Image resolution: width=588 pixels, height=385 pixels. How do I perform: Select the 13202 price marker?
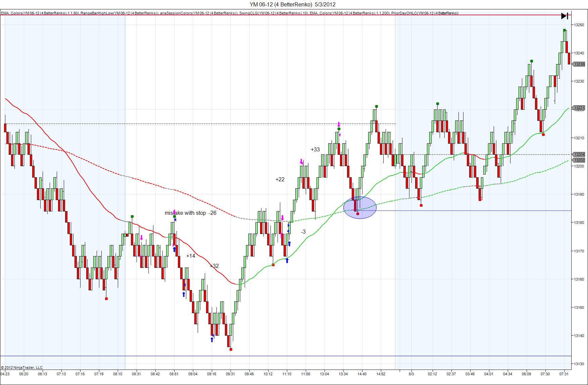pos(579,160)
